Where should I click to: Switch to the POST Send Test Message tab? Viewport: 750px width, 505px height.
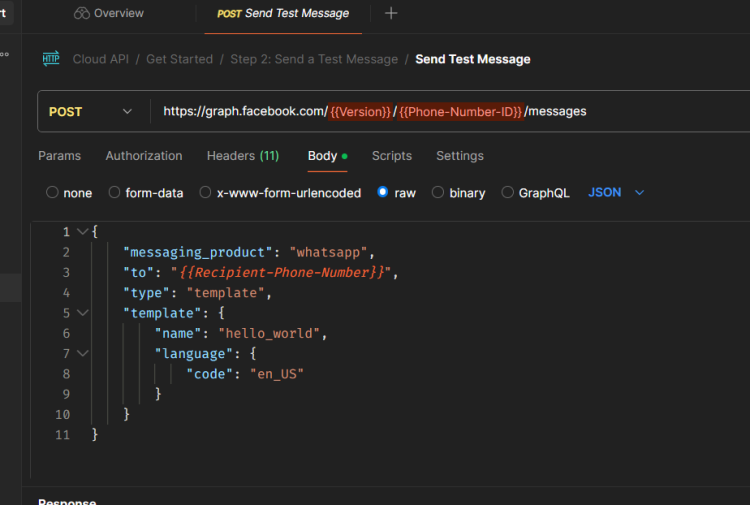(x=283, y=13)
